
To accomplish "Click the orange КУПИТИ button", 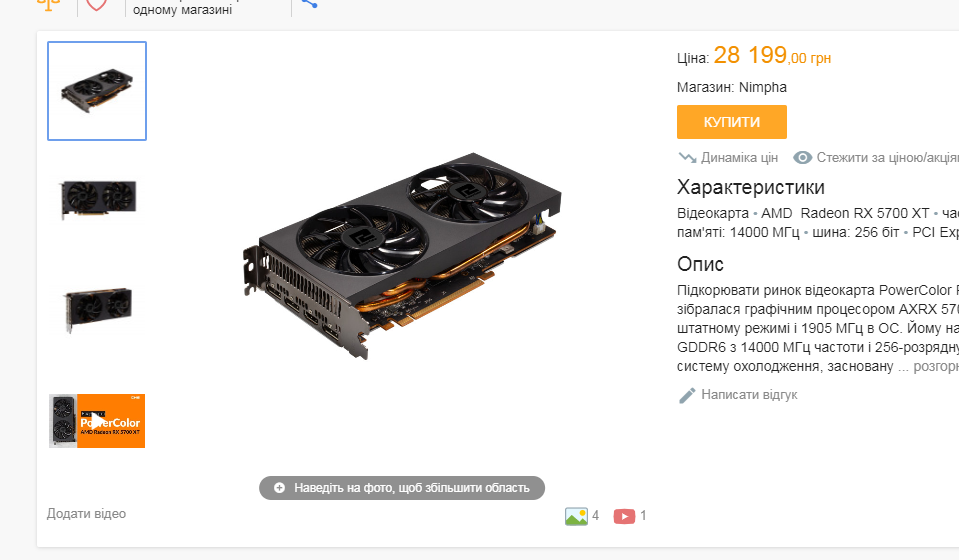I will tap(731, 122).
